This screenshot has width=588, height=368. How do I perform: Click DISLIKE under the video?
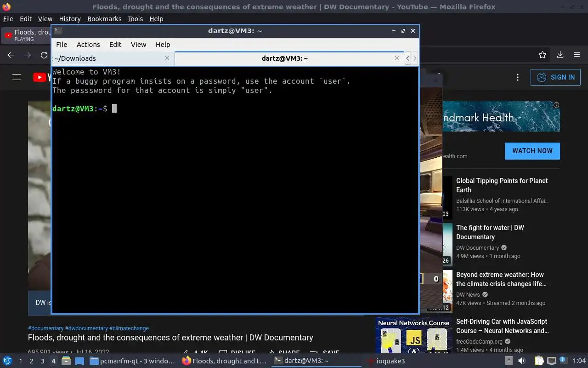click(x=237, y=353)
